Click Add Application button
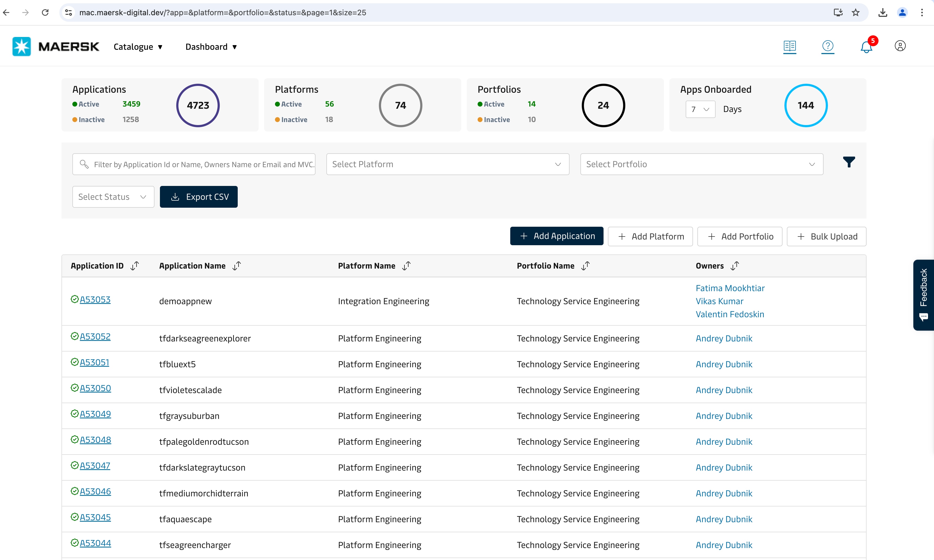 click(x=556, y=236)
